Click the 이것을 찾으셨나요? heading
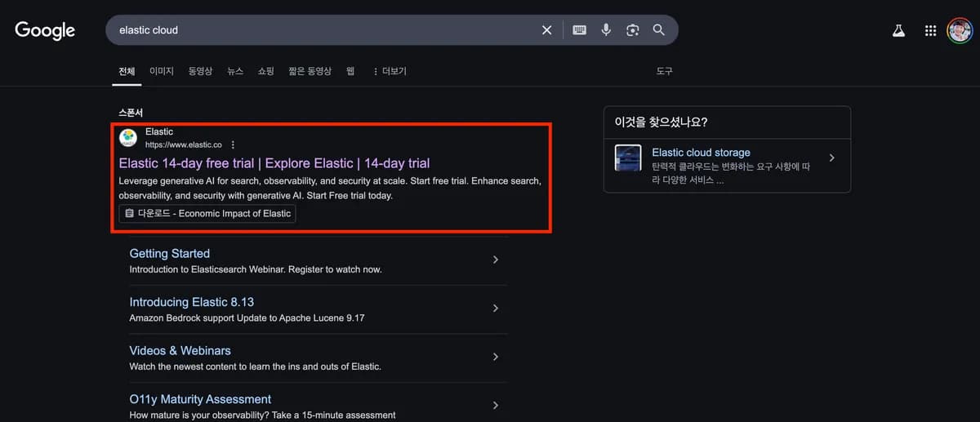 (661, 122)
